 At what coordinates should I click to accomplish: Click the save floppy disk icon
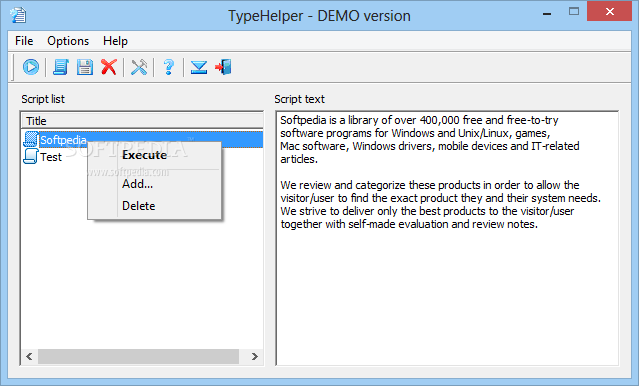[x=85, y=67]
